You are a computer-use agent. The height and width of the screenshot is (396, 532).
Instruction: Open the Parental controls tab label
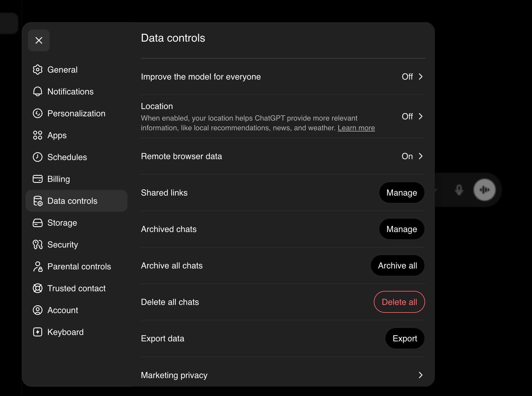pyautogui.click(x=79, y=267)
